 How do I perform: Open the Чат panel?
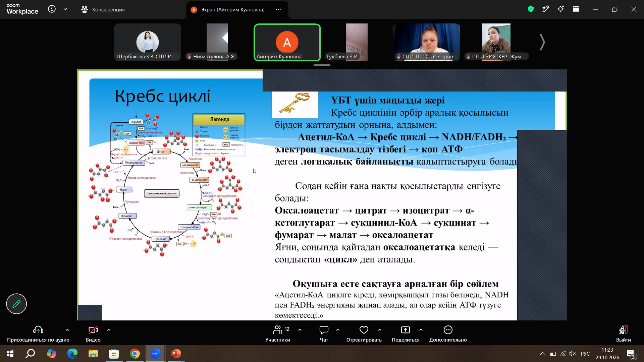pyautogui.click(x=324, y=334)
